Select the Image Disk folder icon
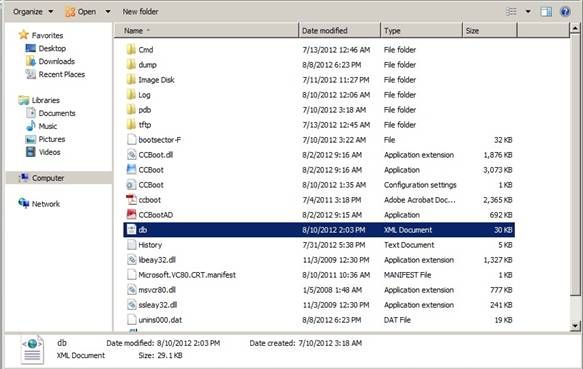 tap(131, 80)
